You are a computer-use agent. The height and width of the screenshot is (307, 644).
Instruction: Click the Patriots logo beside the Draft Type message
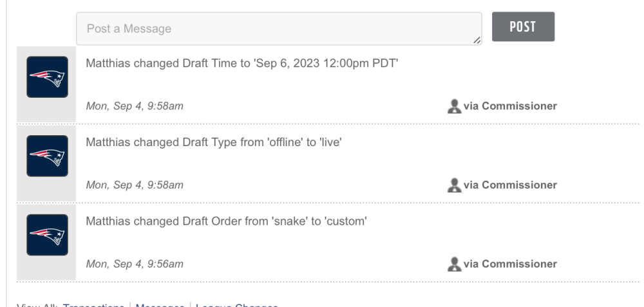pyautogui.click(x=47, y=156)
